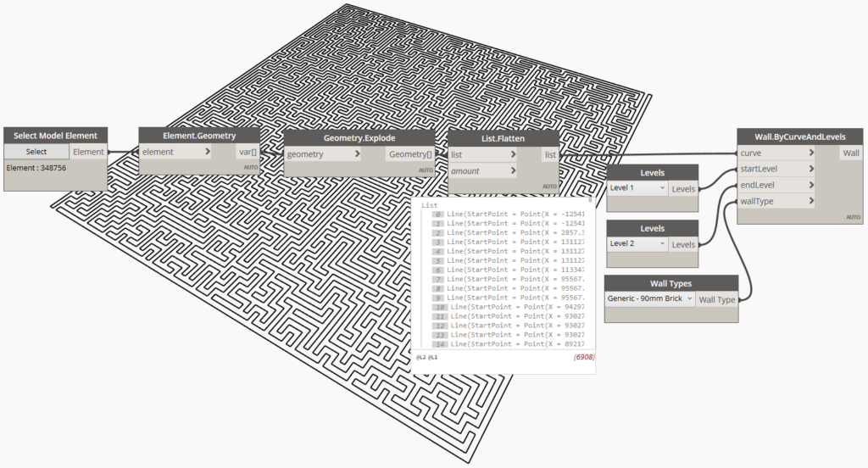
Task: Click element input port of Element.Geometry node
Action: [176, 152]
